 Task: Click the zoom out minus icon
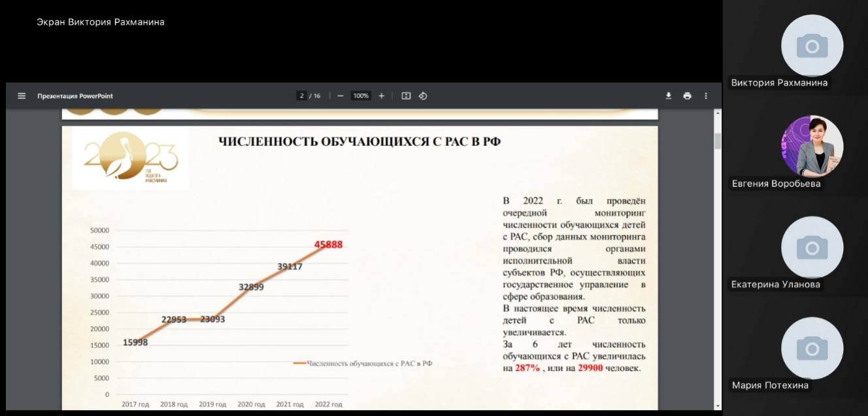pyautogui.click(x=341, y=95)
